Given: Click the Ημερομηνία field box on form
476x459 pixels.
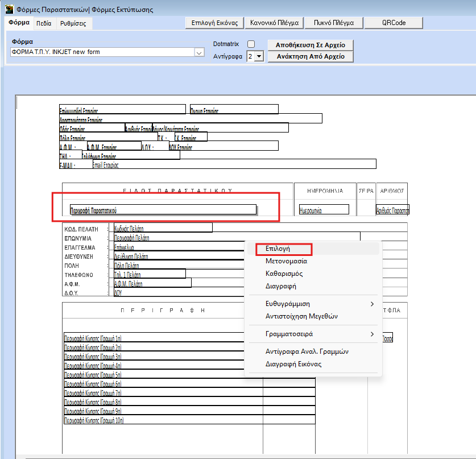Looking at the screenshot, I should pos(324,210).
